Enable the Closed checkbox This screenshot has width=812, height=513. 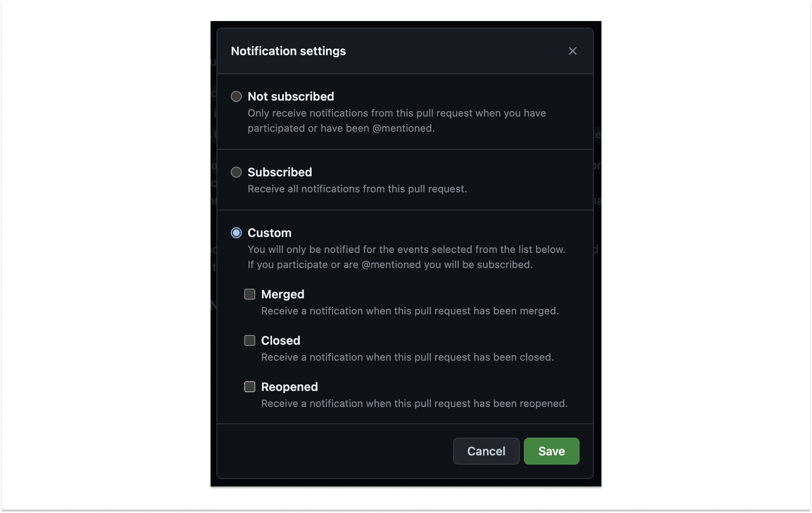coord(249,340)
